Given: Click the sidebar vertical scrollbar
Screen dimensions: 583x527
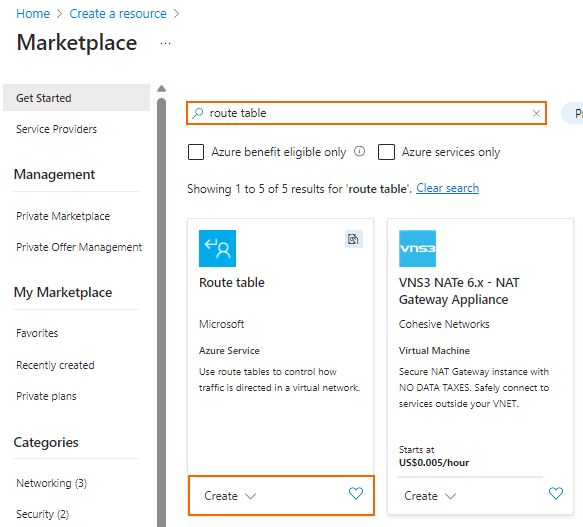Looking at the screenshot, I should coord(161,312).
